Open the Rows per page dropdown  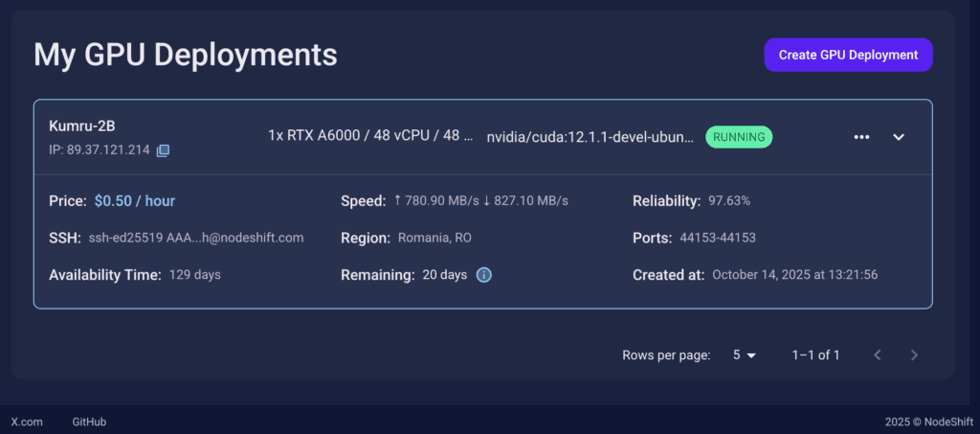(x=745, y=355)
